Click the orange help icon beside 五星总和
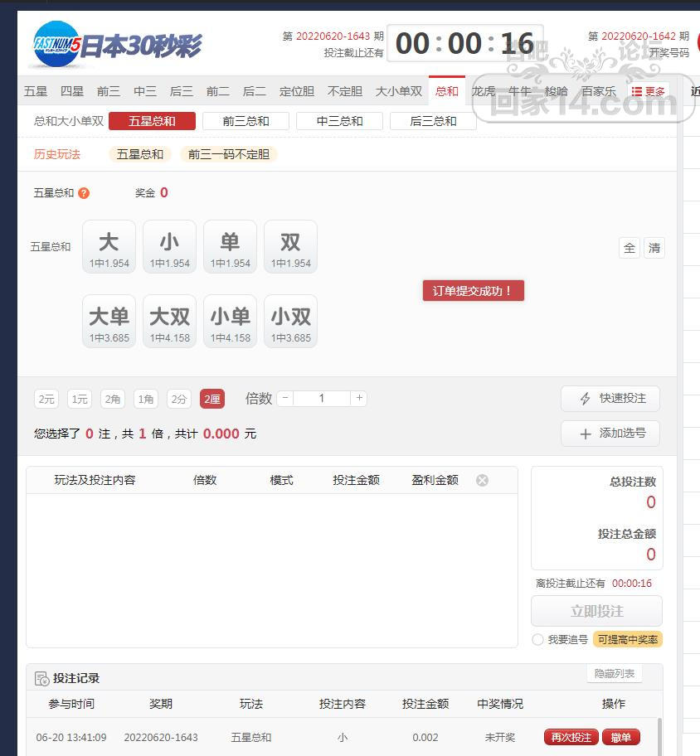 tap(84, 193)
